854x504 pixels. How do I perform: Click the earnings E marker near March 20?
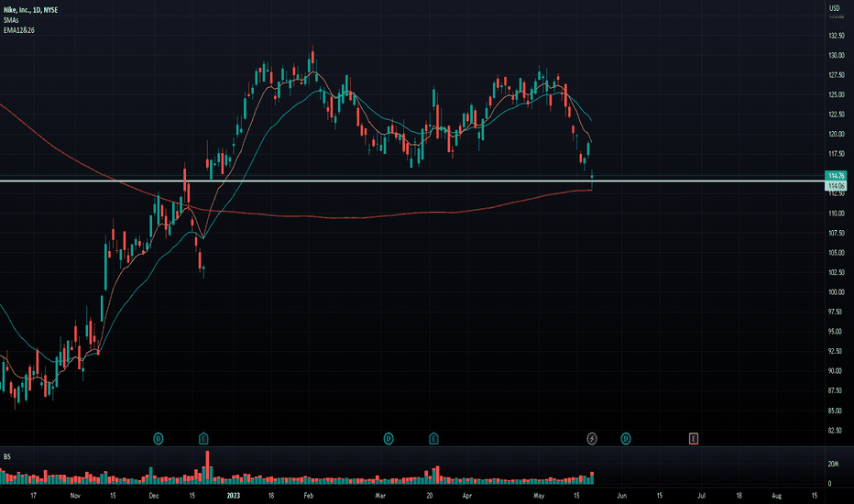pyautogui.click(x=433, y=439)
